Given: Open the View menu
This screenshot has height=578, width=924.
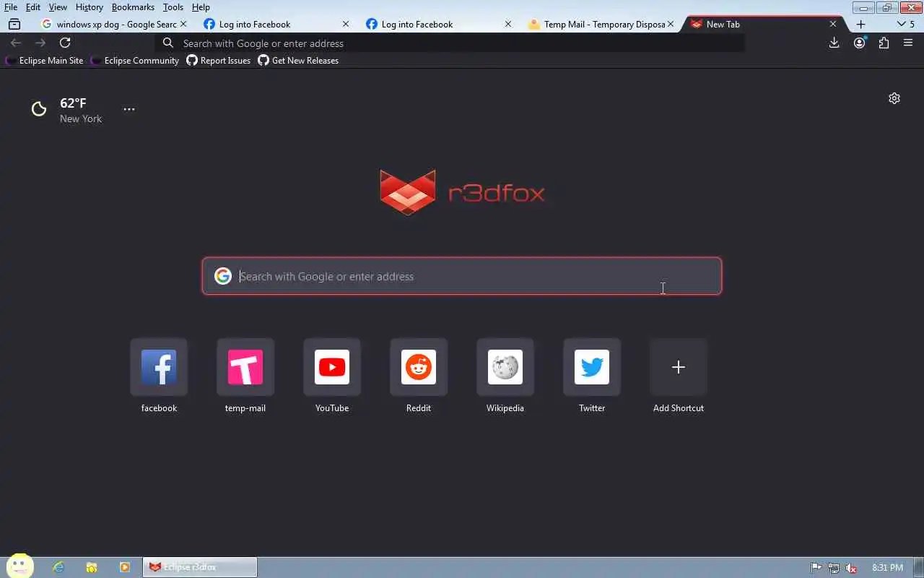Looking at the screenshot, I should [58, 7].
